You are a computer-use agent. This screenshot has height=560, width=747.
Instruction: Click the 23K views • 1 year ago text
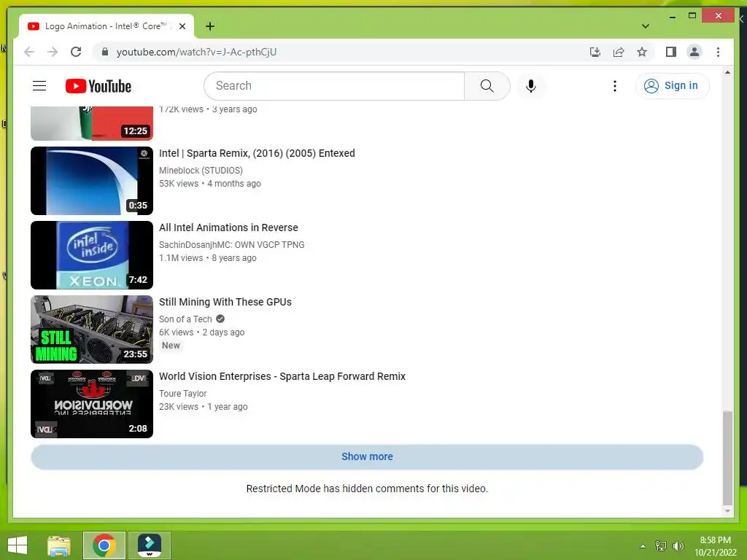pos(204,407)
